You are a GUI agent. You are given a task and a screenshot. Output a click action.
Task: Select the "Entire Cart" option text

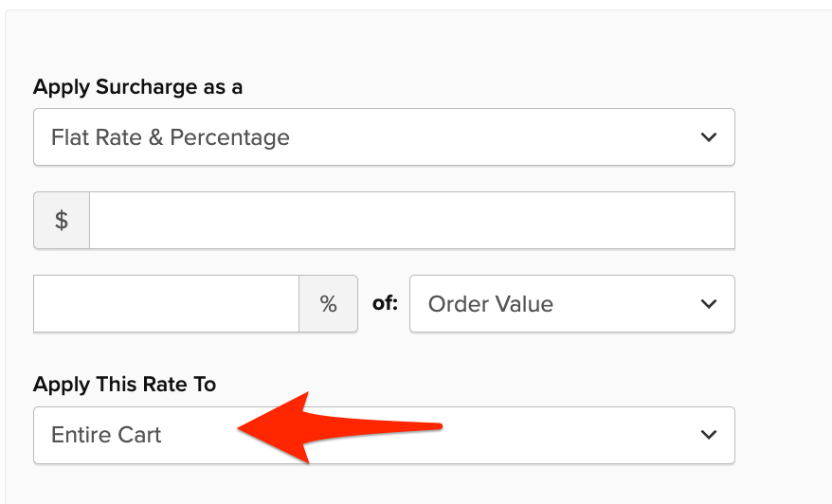106,435
